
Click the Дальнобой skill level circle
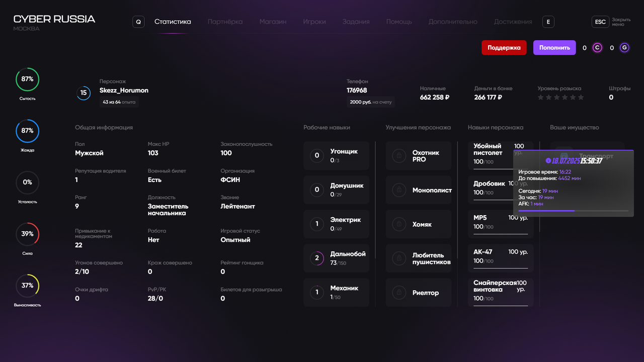(317, 258)
